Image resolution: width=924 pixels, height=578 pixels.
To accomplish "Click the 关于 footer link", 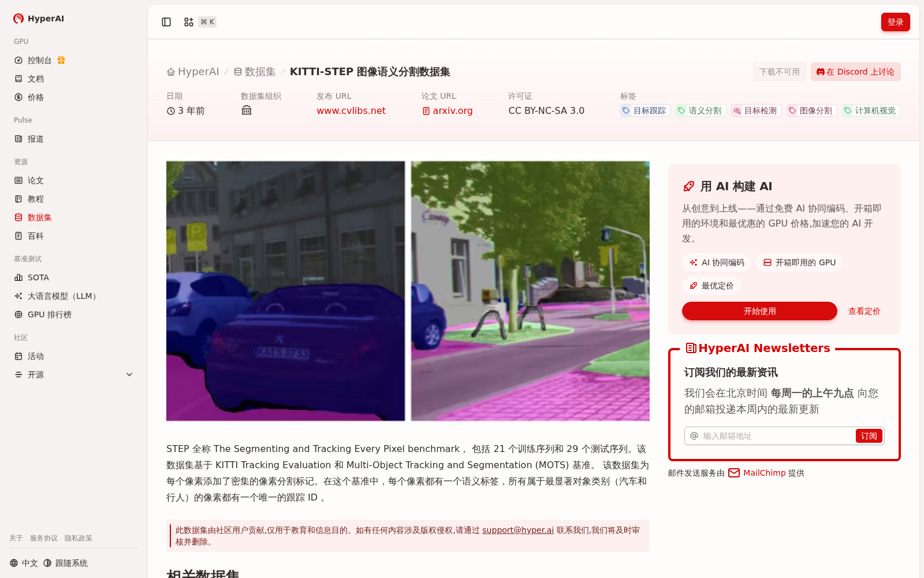I will coord(16,538).
